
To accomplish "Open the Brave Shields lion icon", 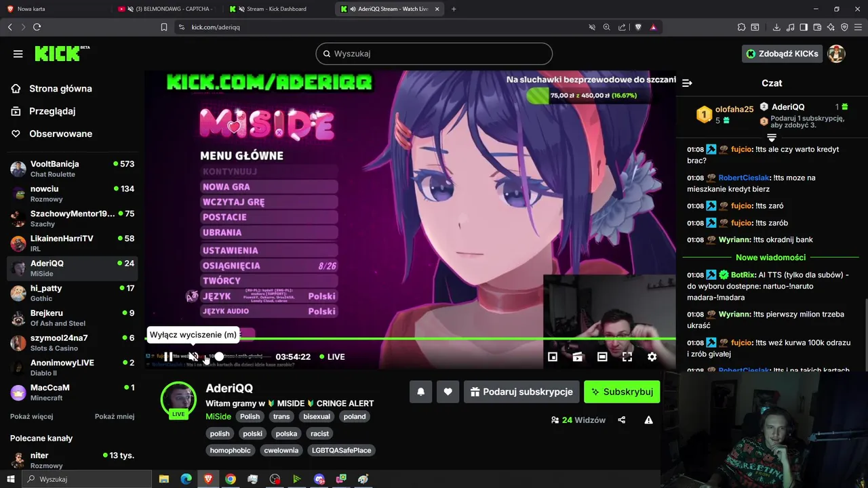I will 638,27.
